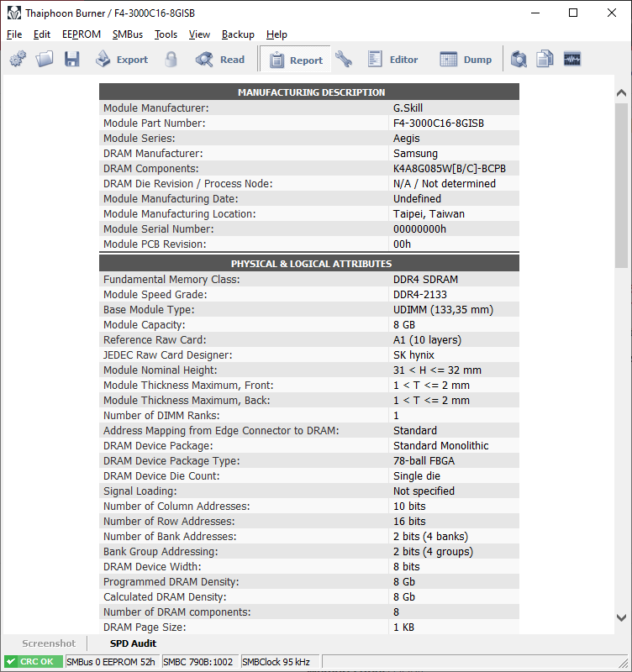Viewport: 632px width, 672px height.
Task: Click the Read toolbar button
Action: (x=220, y=59)
